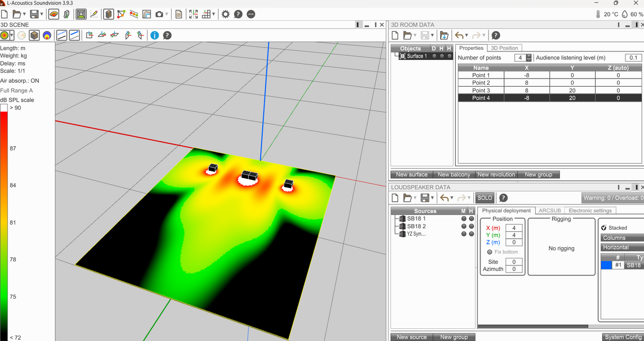Image resolution: width=644 pixels, height=341 pixels.
Task: Toggle the 3D room view icon in main toolbar
Action: [x=81, y=14]
